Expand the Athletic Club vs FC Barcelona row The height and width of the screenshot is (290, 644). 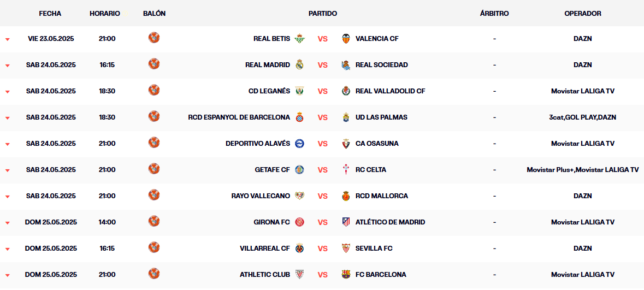pos(8,275)
